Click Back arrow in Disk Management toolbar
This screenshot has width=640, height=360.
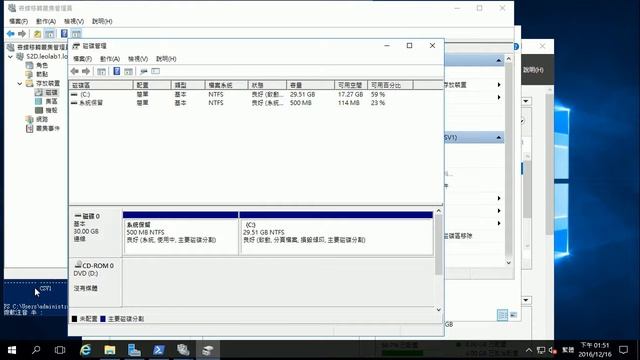point(74,71)
